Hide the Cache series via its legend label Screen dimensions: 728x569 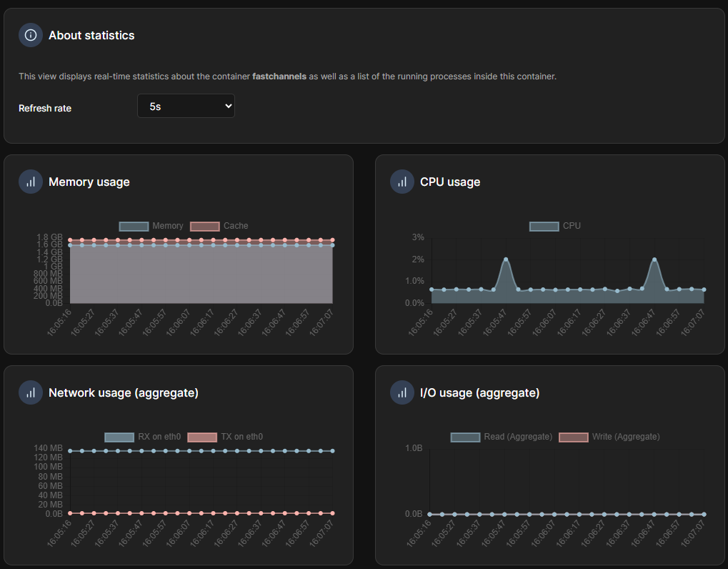pos(220,226)
